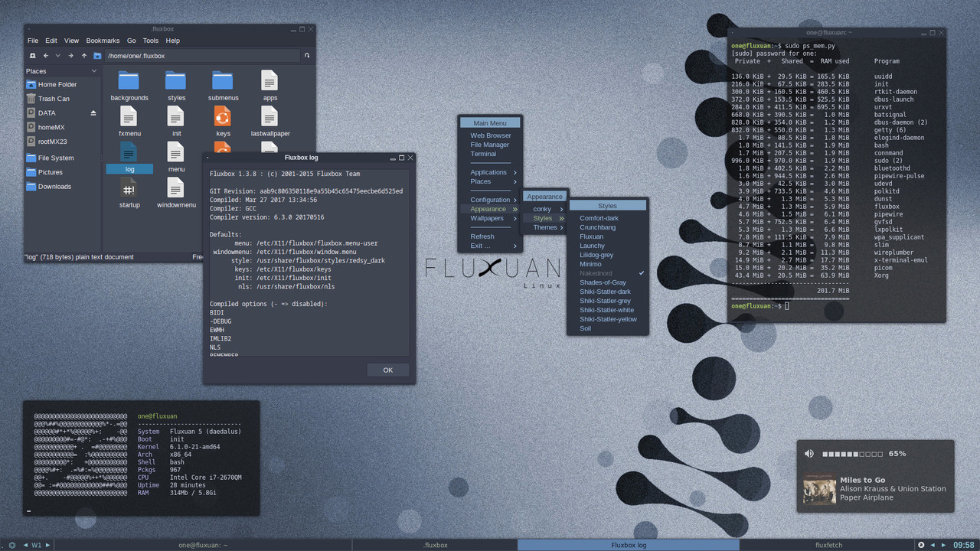
Task: Select the fxmenu file icon
Action: (129, 116)
